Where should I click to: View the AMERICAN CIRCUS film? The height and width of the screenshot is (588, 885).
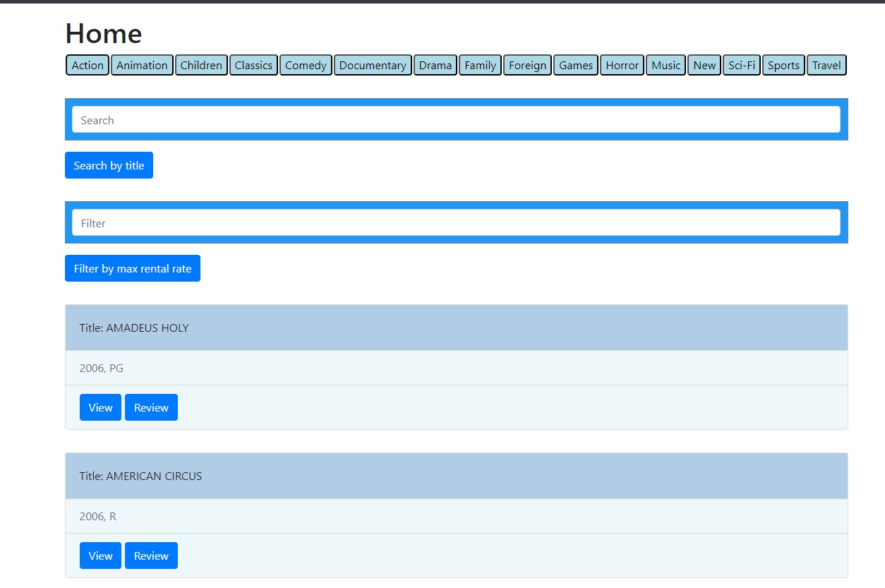click(x=100, y=556)
